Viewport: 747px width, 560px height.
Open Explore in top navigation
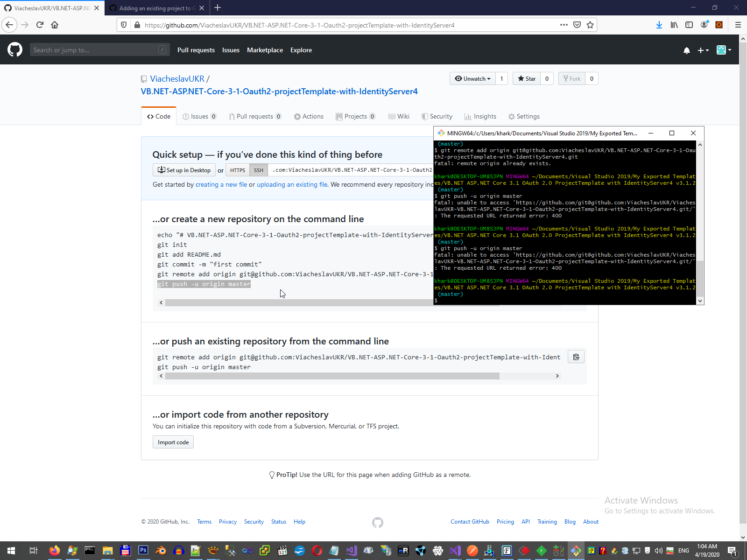point(301,50)
